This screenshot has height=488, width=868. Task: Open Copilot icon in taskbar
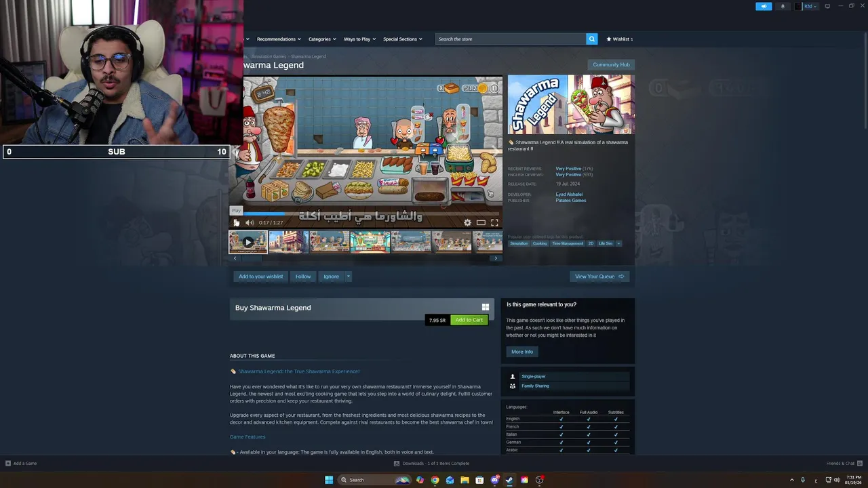[x=420, y=480]
